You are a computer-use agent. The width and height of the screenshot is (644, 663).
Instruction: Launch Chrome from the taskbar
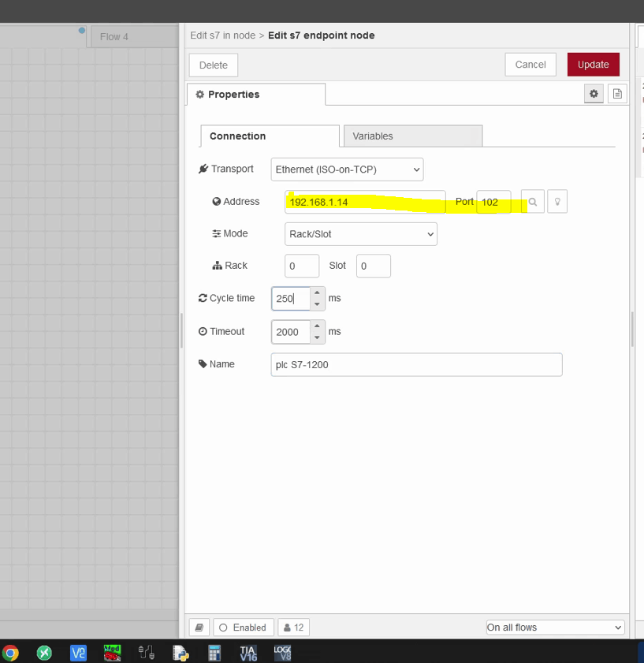tap(10, 653)
